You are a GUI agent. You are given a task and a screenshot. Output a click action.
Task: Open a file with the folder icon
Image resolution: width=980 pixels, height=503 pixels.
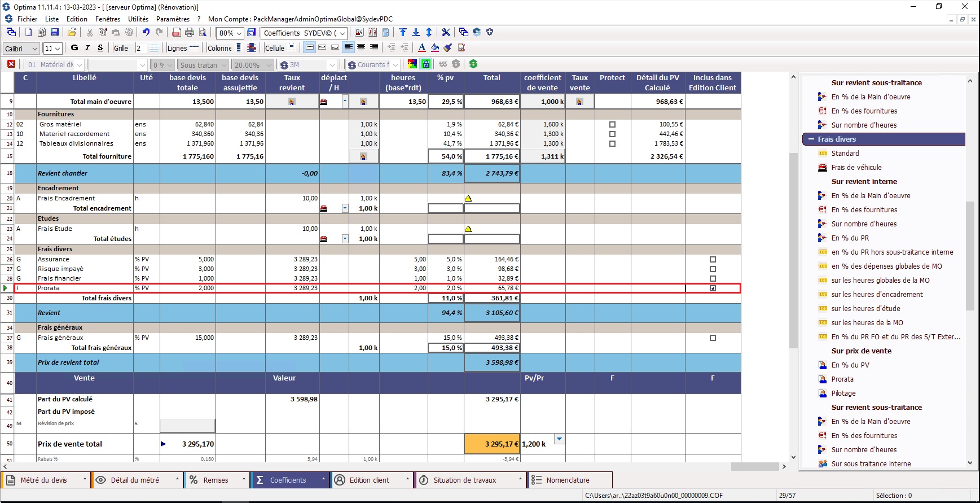pyautogui.click(x=72, y=32)
